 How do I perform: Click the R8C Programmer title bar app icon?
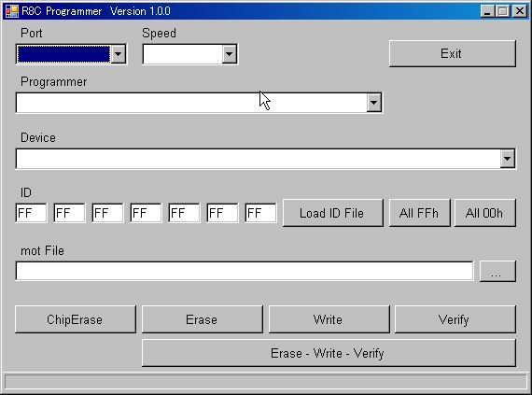point(12,11)
